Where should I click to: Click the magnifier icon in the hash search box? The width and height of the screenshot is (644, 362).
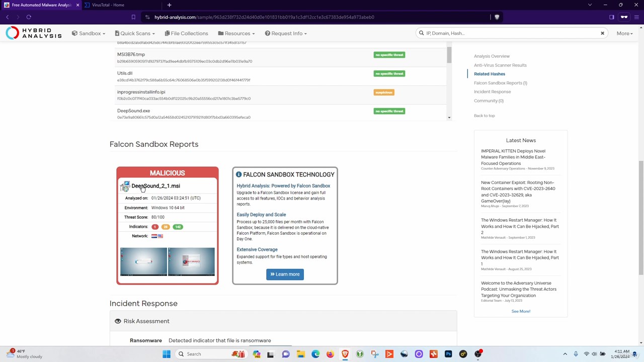(421, 33)
